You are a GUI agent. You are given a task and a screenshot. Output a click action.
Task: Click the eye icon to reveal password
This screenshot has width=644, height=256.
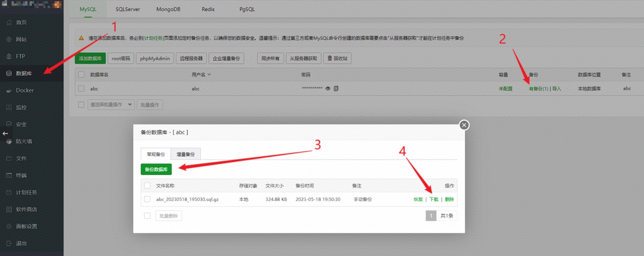[328, 89]
